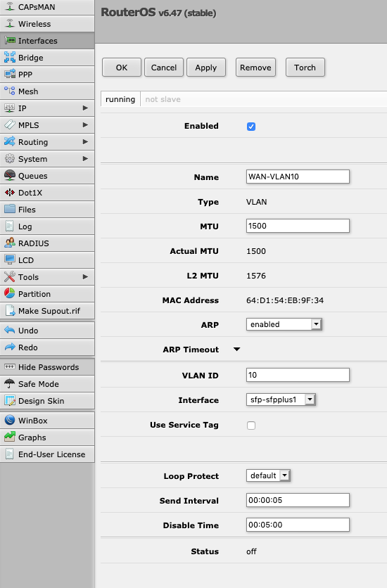Click the Redo arrow icon

click(x=10, y=347)
